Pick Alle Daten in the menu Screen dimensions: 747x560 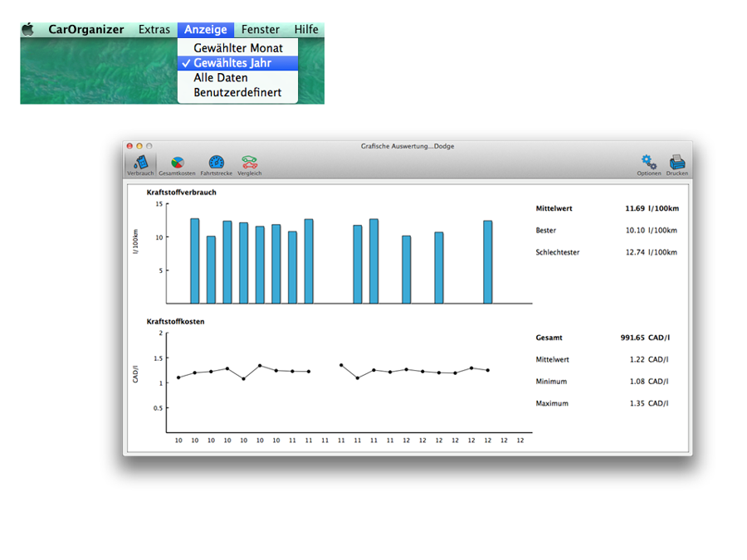tap(221, 78)
